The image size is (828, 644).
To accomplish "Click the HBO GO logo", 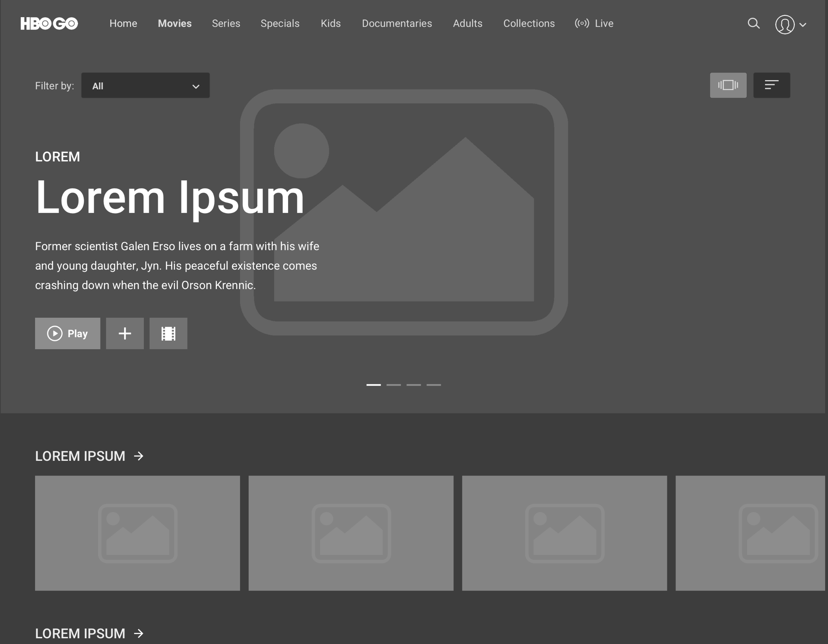I will click(49, 24).
